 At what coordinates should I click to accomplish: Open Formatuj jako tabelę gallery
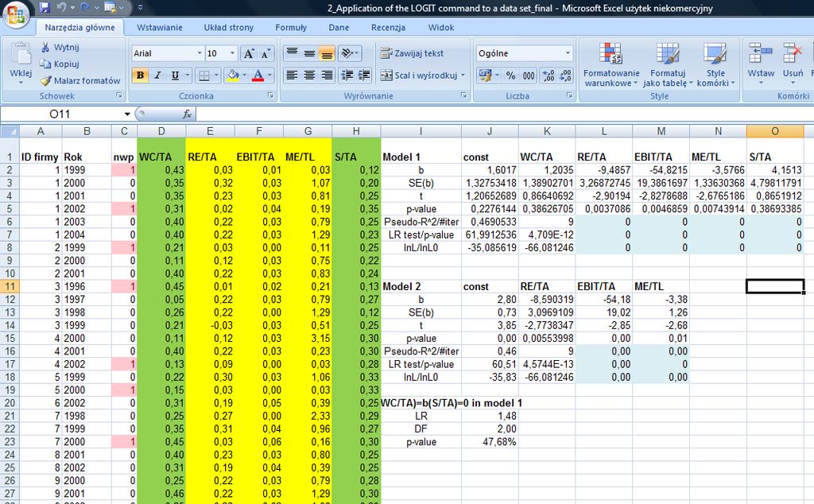[668, 64]
